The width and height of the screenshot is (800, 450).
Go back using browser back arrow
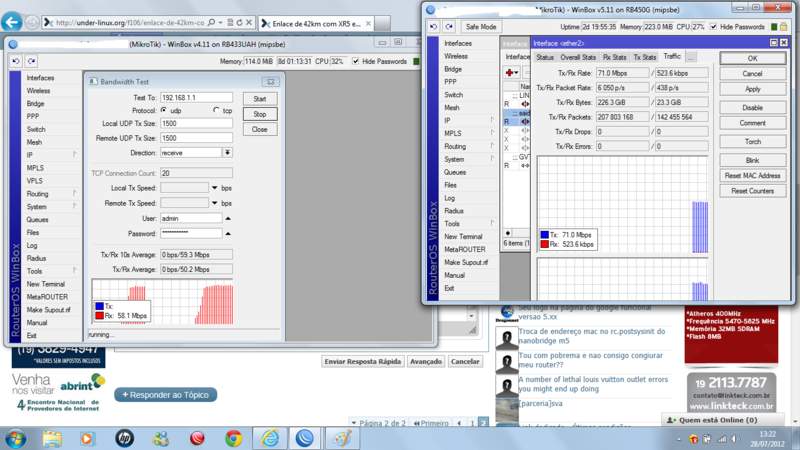(12, 22)
